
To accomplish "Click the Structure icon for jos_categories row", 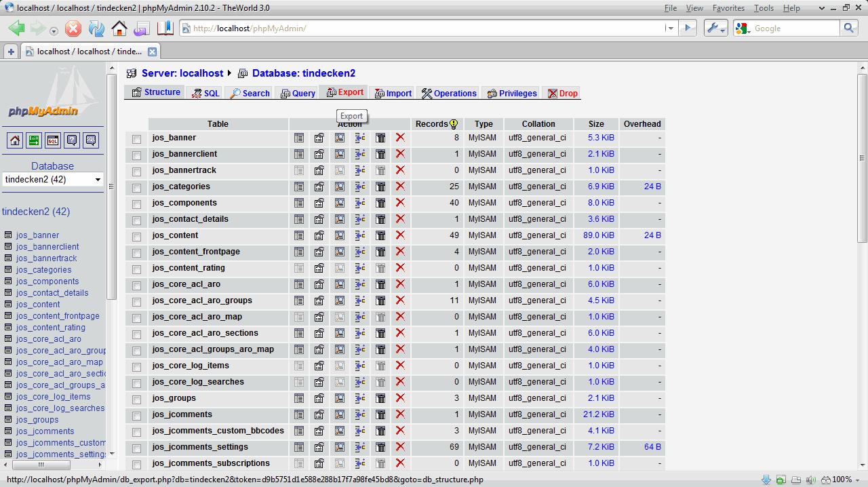I will pos(319,187).
